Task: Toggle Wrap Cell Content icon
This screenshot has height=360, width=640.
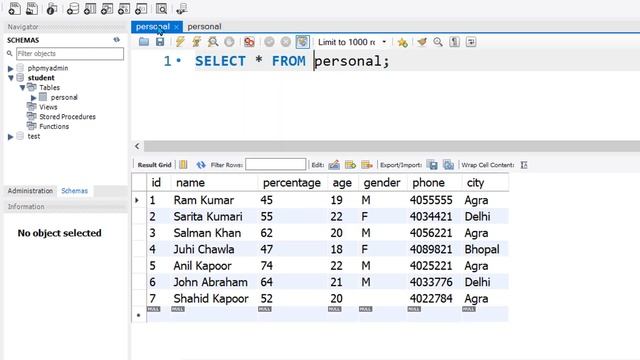Action: coord(524,164)
